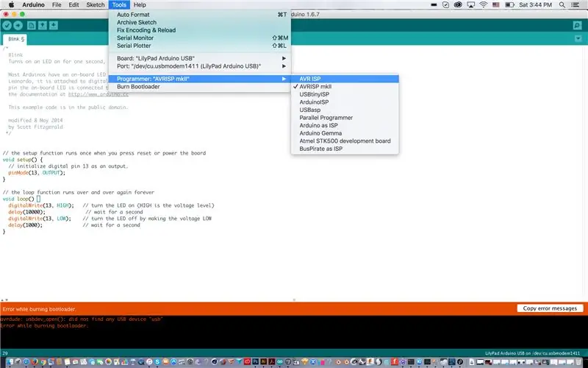
Task: Open the Help menu
Action: pyautogui.click(x=140, y=5)
